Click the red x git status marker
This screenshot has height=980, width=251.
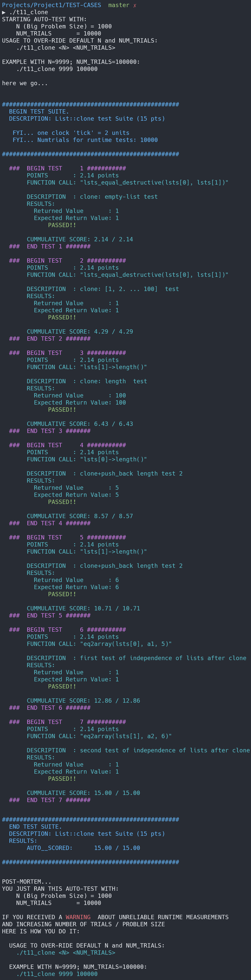[x=134, y=5]
